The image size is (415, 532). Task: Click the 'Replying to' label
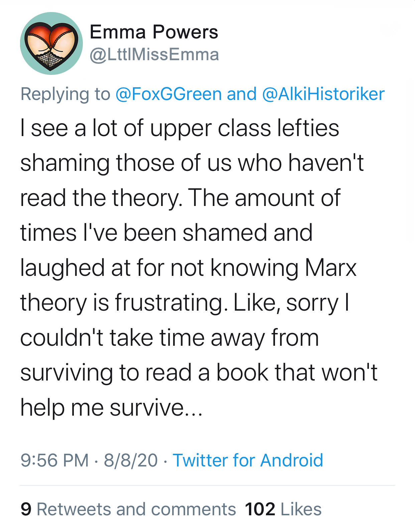[x=65, y=95]
